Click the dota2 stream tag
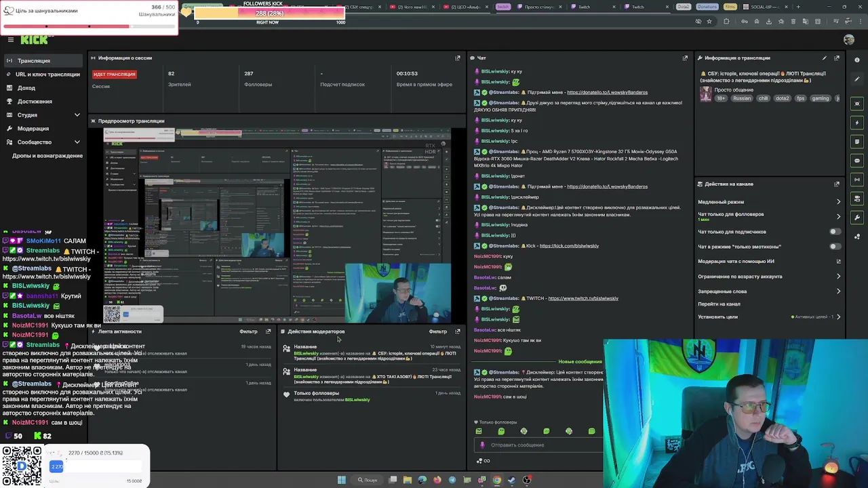868x488 pixels. click(x=783, y=98)
